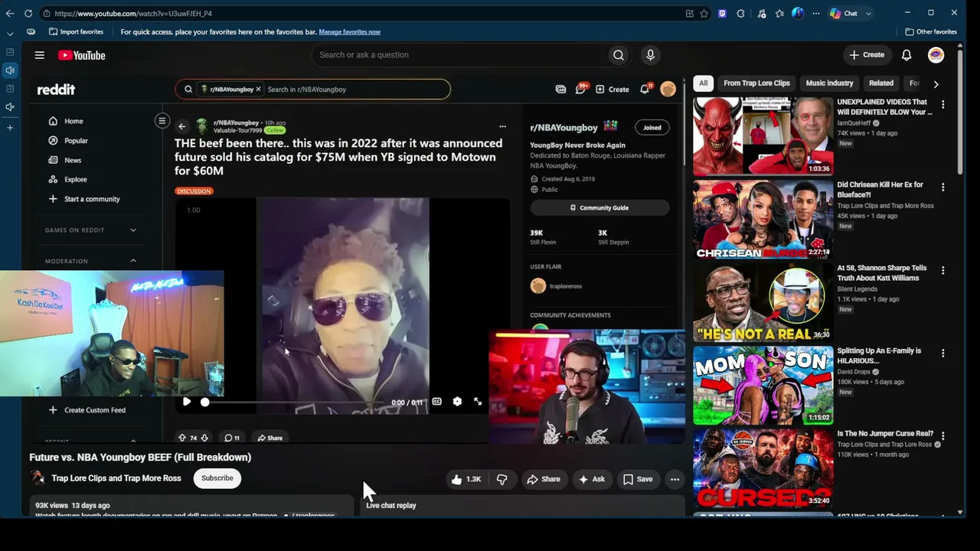Open settings gear on the Reddit clip
This screenshot has width=980, height=551.
click(x=457, y=402)
